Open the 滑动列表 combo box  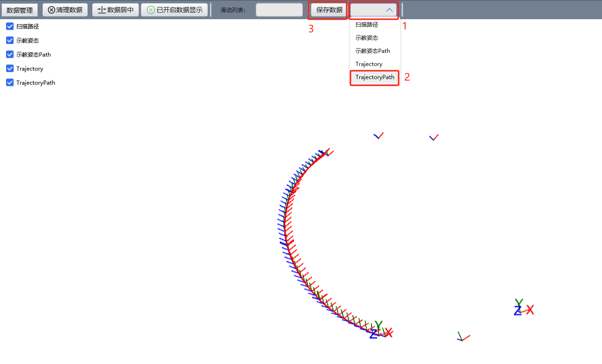click(x=279, y=10)
